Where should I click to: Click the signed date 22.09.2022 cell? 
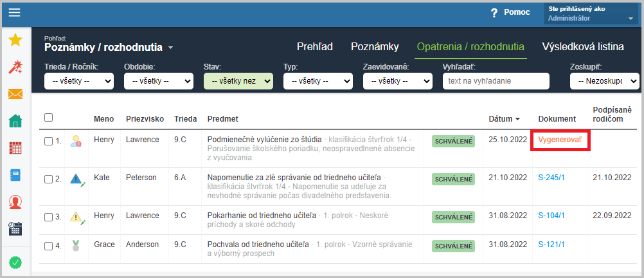(x=612, y=216)
